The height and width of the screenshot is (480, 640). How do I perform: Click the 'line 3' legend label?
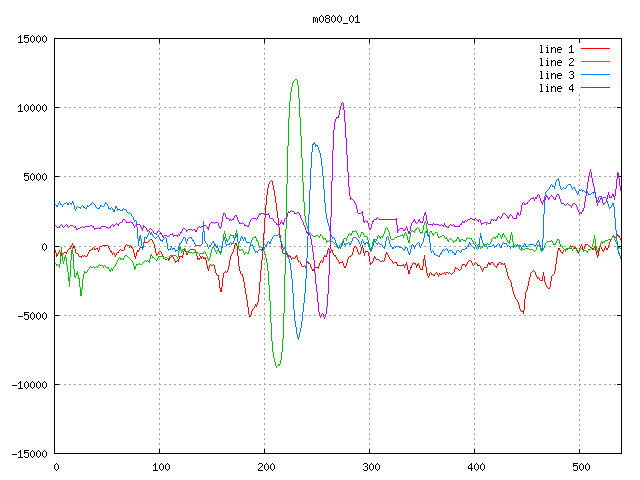click(x=556, y=75)
